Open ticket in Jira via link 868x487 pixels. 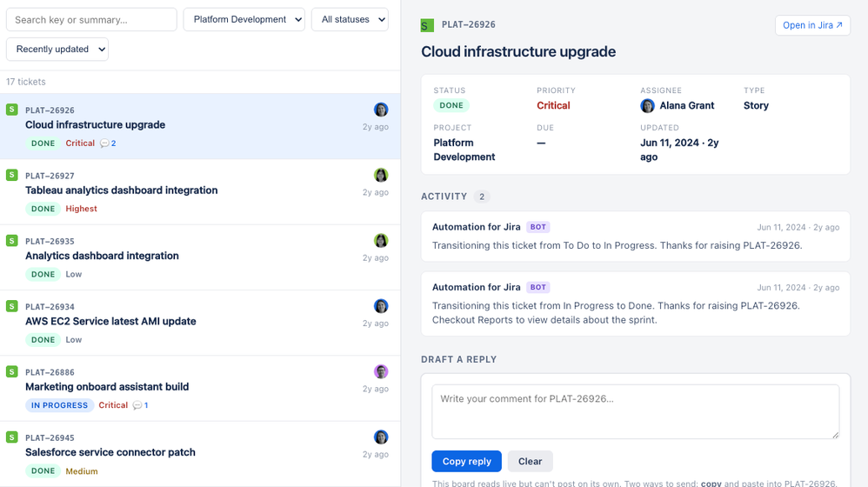(x=812, y=25)
